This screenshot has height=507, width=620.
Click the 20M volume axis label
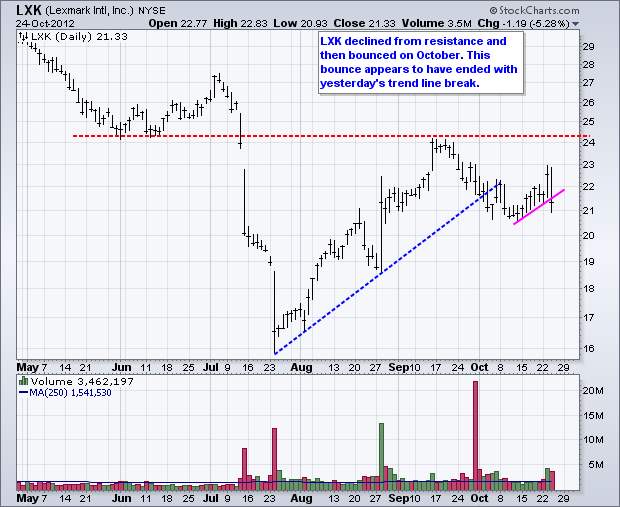click(593, 391)
